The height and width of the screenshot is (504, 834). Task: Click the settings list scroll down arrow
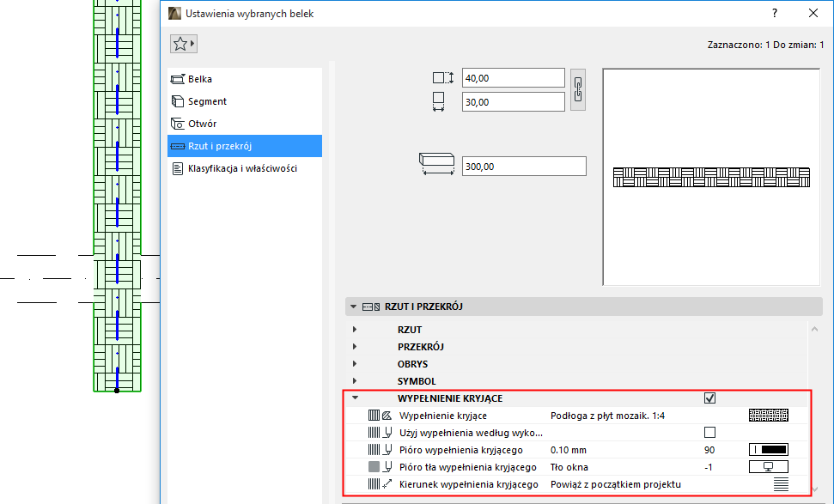coord(814,489)
